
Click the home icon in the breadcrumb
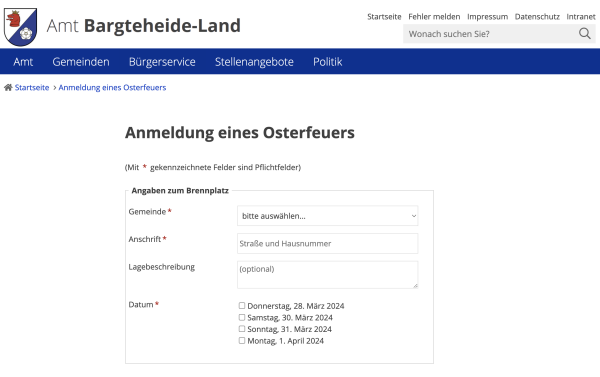click(8, 88)
